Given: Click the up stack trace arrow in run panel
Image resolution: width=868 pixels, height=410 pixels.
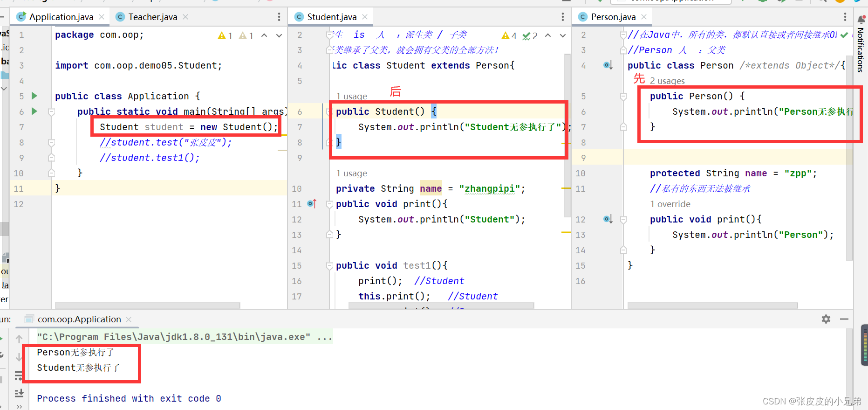Looking at the screenshot, I should 19,339.
